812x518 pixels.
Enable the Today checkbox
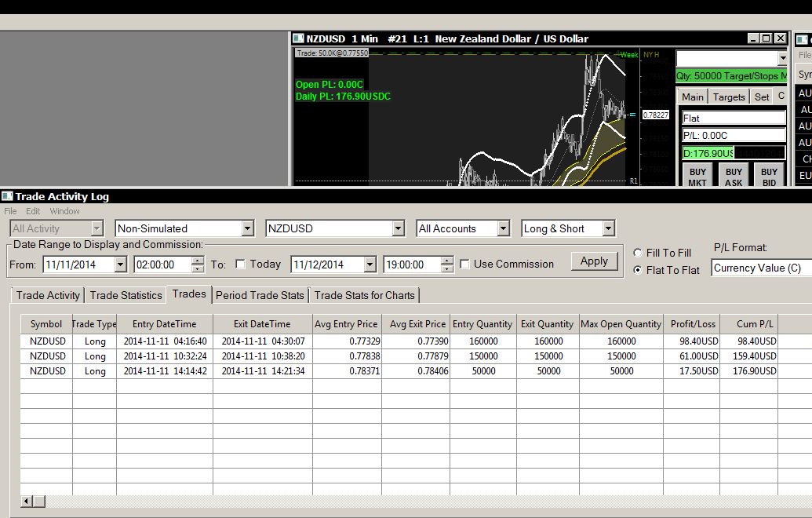[x=240, y=264]
